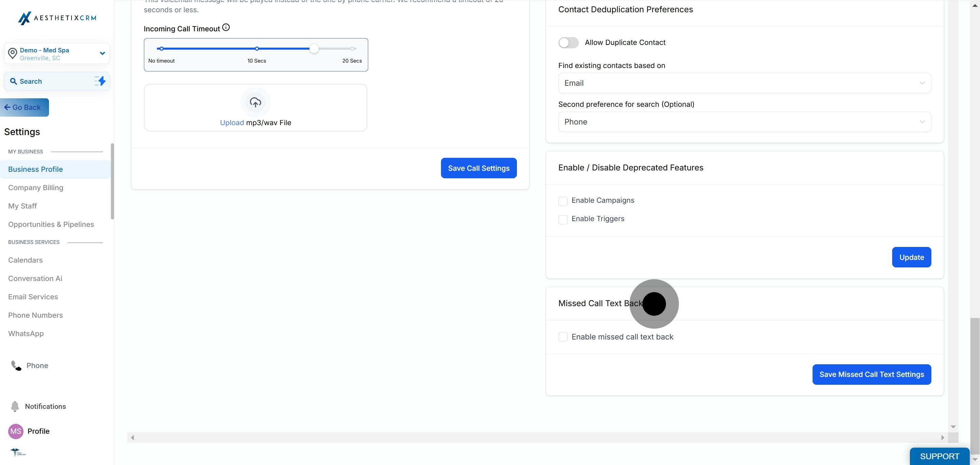Click the quick actions lightning icon
This screenshot has height=465, width=980.
pyautogui.click(x=100, y=81)
